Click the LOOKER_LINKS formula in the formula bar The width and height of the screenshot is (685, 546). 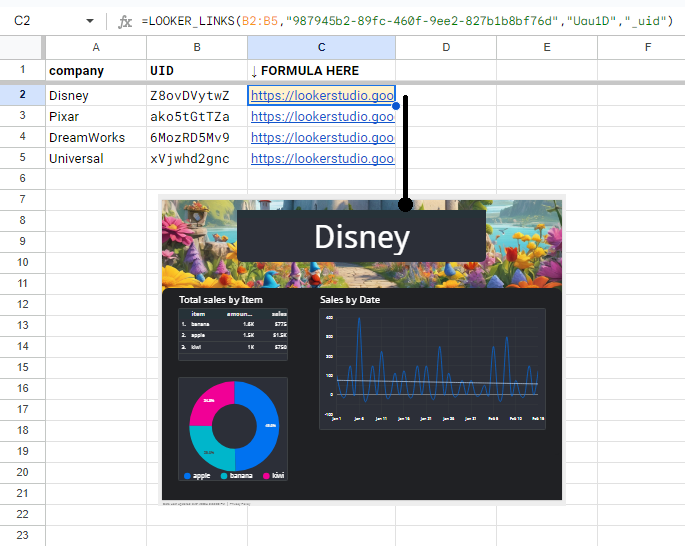pyautogui.click(x=407, y=21)
